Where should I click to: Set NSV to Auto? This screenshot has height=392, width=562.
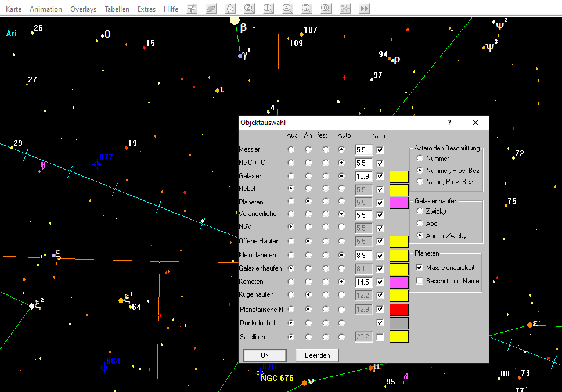tap(341, 226)
